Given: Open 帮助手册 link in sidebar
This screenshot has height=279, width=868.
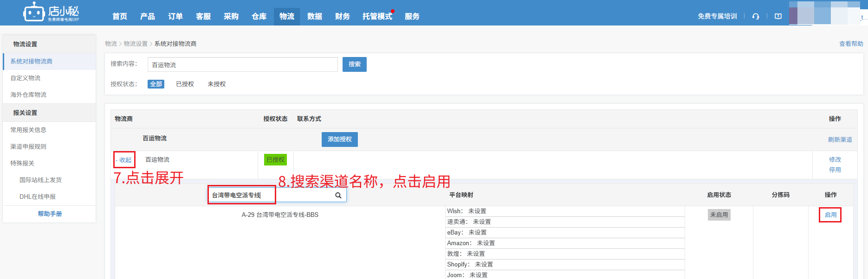Looking at the screenshot, I should [x=50, y=214].
